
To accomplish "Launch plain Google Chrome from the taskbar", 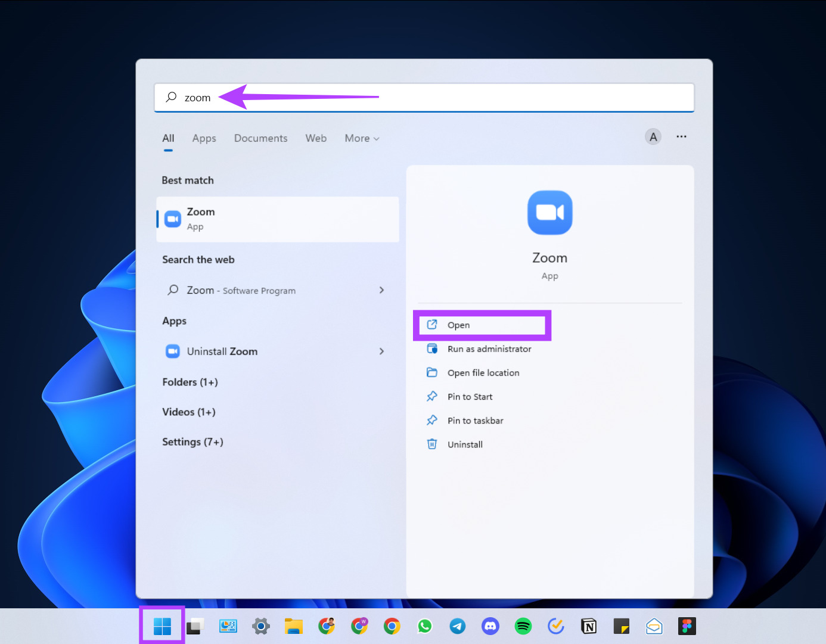I will click(x=392, y=626).
